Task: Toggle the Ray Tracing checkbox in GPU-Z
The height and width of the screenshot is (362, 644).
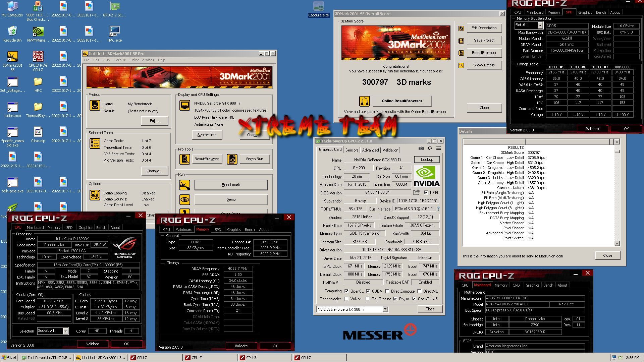Action: coord(368,299)
